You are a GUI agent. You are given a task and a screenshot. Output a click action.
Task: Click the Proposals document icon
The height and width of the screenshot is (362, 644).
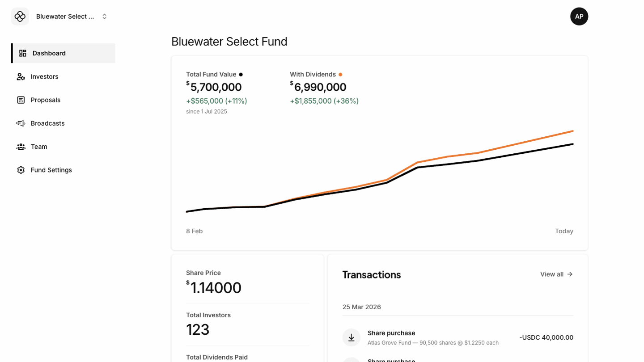[21, 100]
